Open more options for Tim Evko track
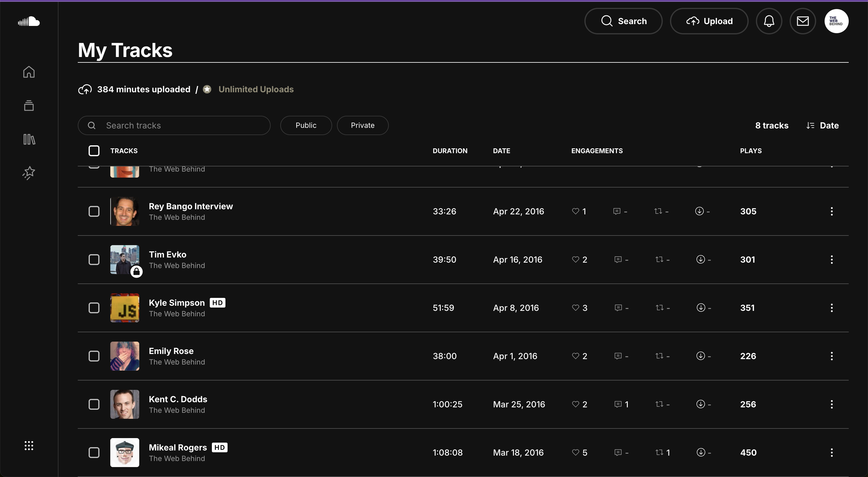868x477 pixels. (x=832, y=260)
